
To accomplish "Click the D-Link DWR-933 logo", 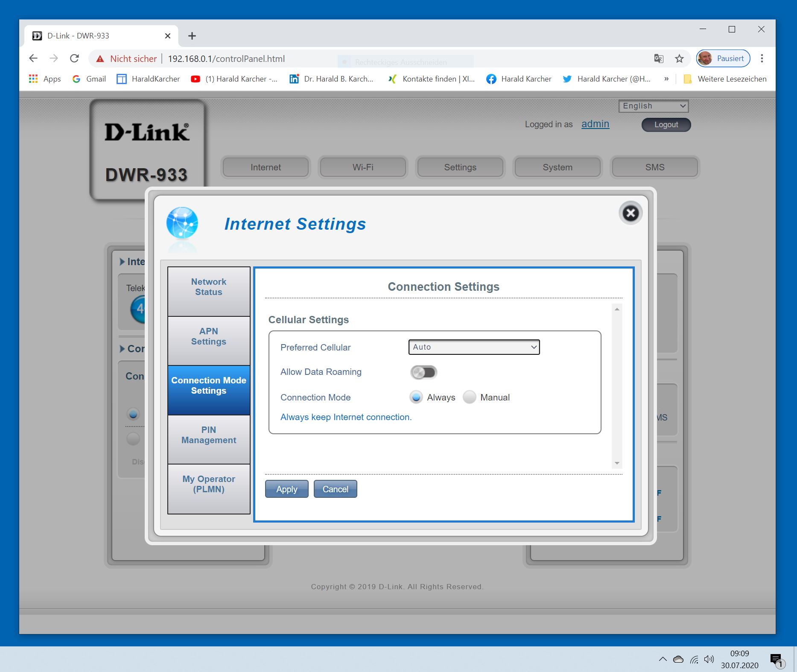I will [147, 149].
